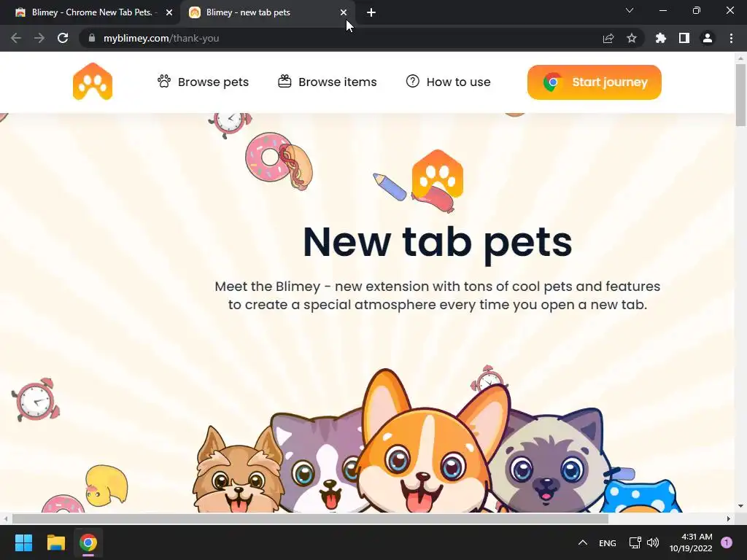
Task: Open Browse items page
Action: pyautogui.click(x=328, y=82)
